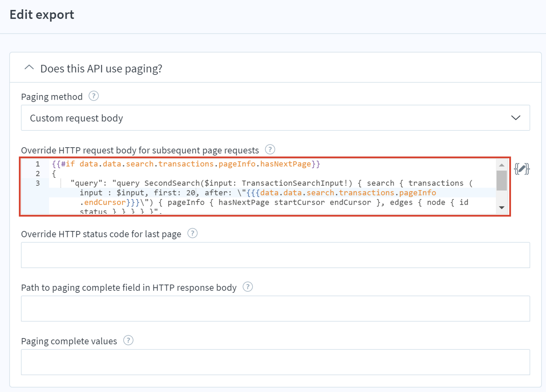
Task: Show help for Override HTTP request body
Action: (270, 149)
